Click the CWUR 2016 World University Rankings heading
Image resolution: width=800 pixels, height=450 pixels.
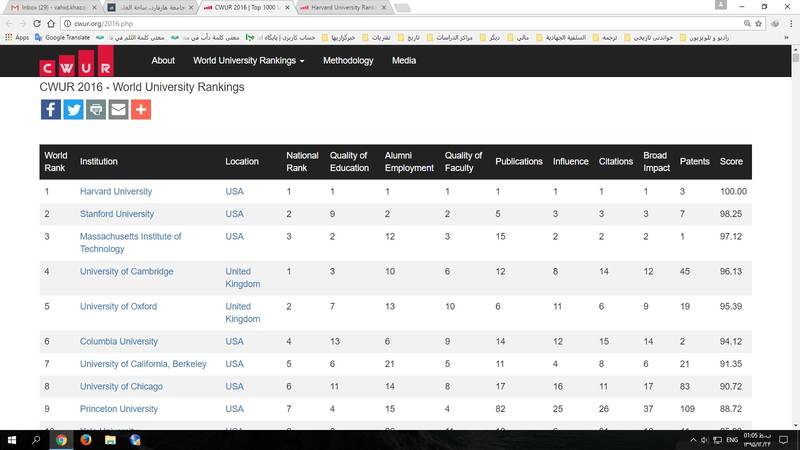tap(142, 87)
